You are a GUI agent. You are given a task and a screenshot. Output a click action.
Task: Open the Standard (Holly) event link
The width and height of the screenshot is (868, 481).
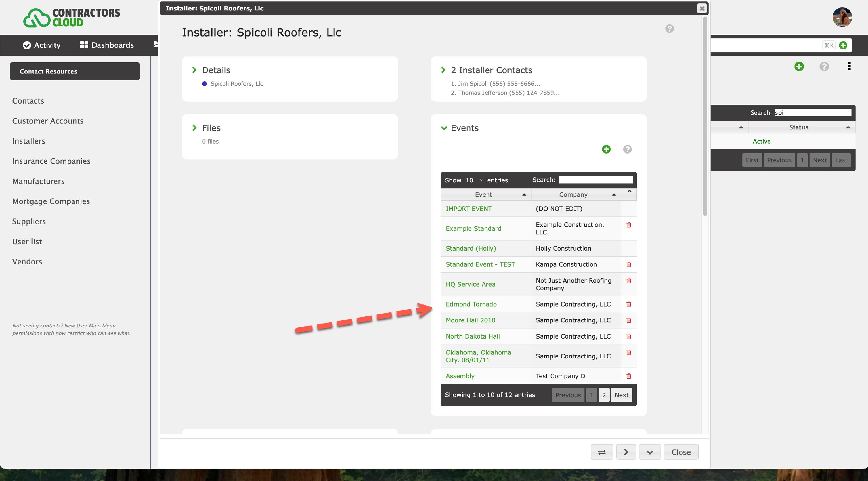point(471,248)
